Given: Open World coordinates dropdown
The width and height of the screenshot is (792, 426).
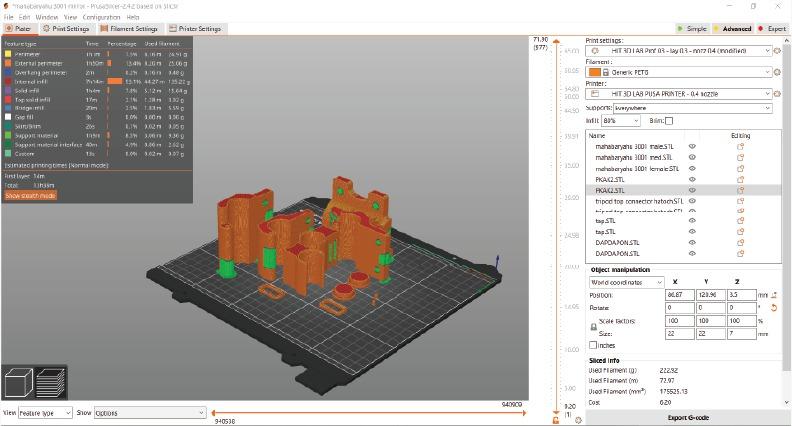Looking at the screenshot, I should click(626, 282).
